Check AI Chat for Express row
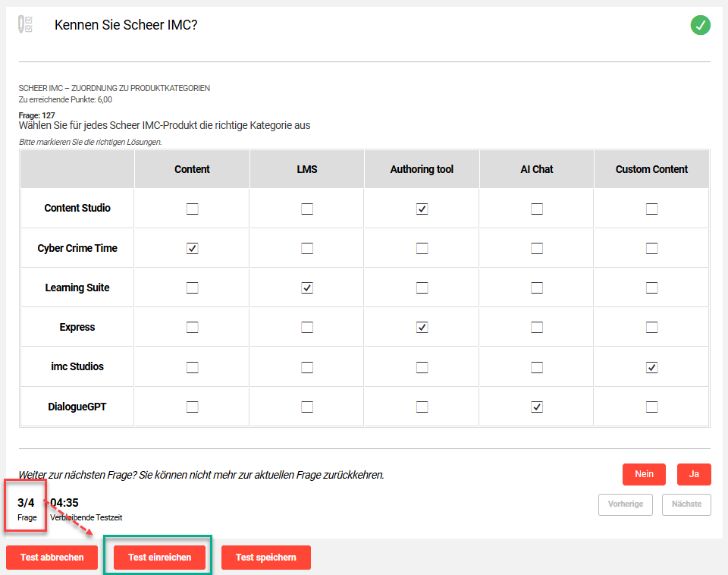Viewport: 728px width, 575px height. click(537, 328)
